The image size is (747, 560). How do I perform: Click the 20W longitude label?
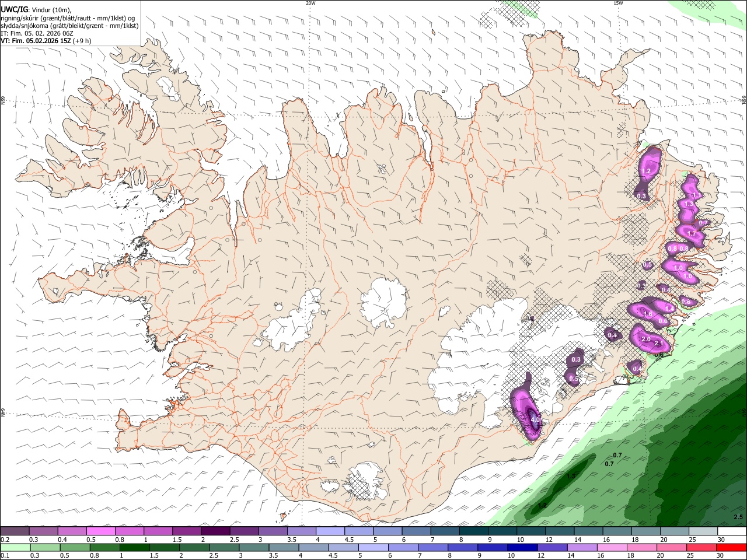point(310,2)
